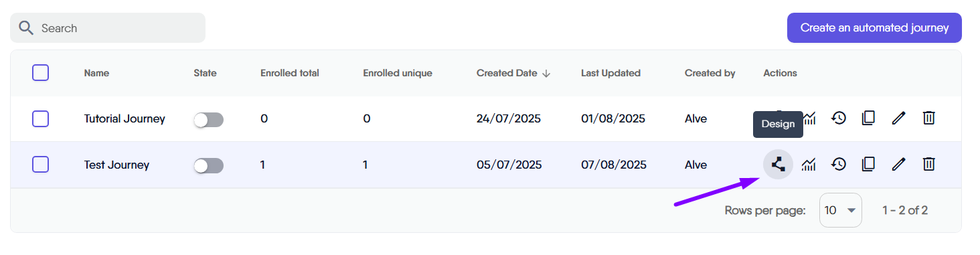The height and width of the screenshot is (255, 980).
Task: Tick the Test Journey row checkbox
Action: click(x=40, y=165)
